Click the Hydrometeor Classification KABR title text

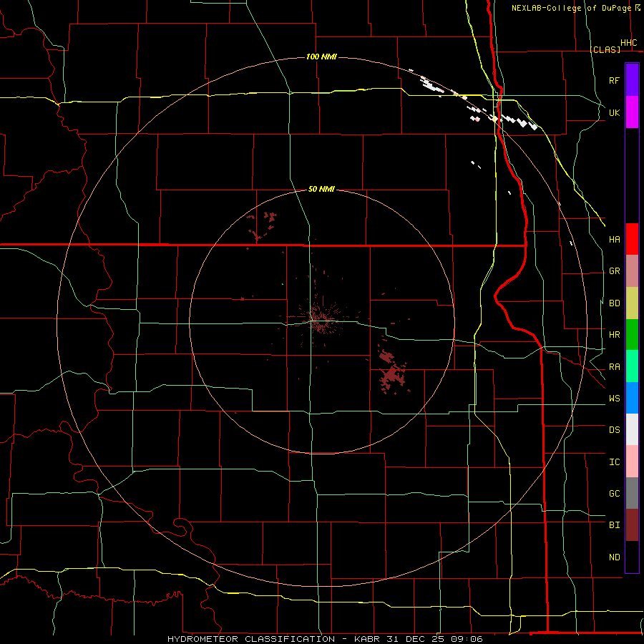click(325, 639)
